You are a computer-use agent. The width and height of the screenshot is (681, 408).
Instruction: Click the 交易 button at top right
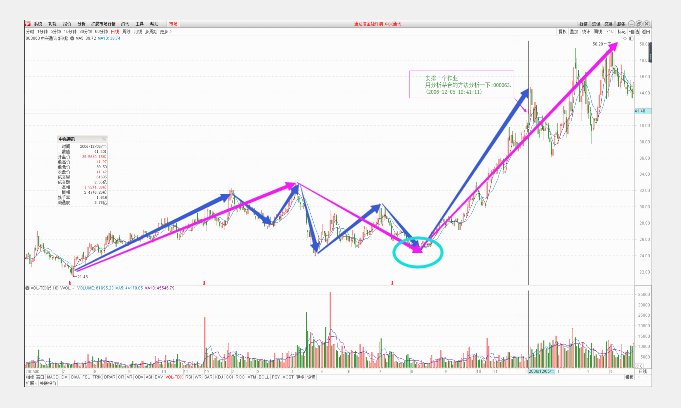[608, 22]
